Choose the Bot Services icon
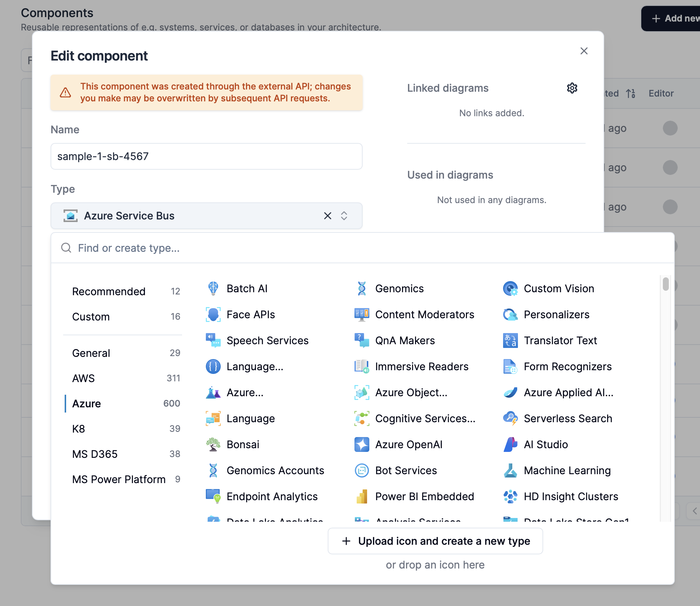This screenshot has height=606, width=700. click(362, 470)
